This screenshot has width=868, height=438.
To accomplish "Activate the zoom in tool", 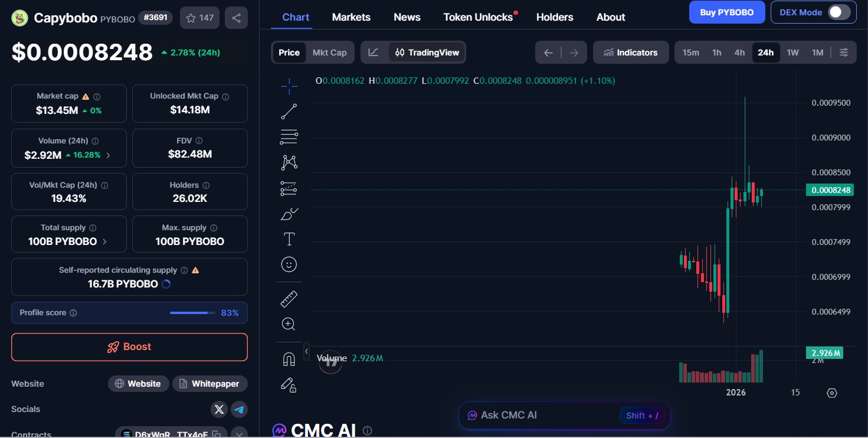I will pos(289,324).
